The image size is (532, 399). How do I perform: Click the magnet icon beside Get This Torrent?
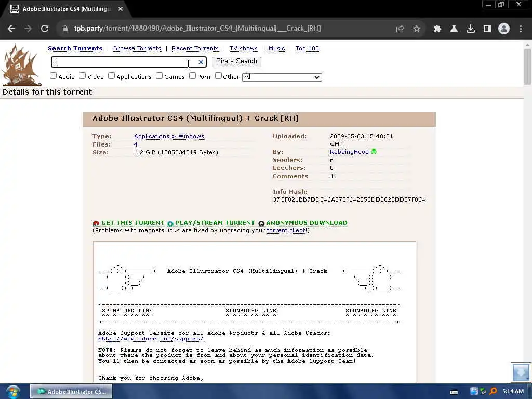[96, 223]
